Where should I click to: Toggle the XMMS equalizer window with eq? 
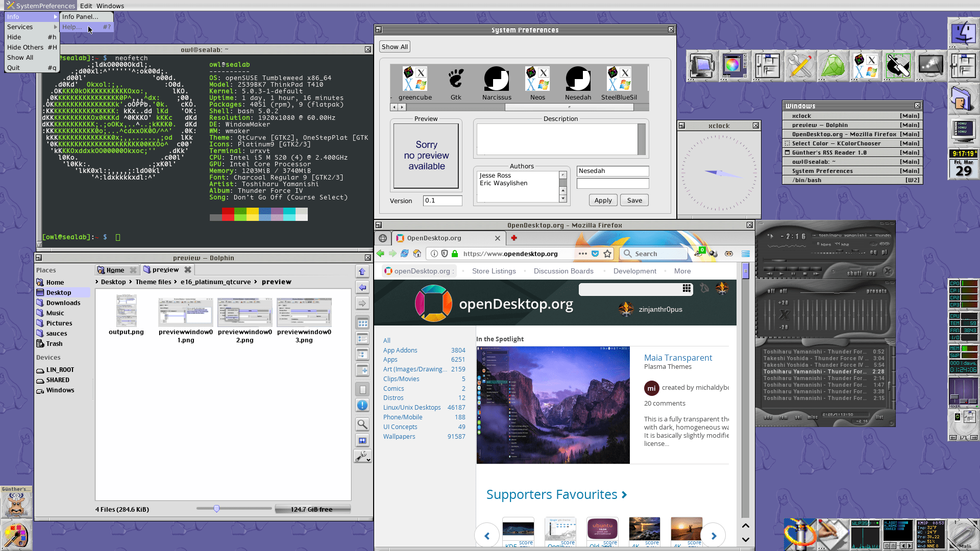[873, 252]
